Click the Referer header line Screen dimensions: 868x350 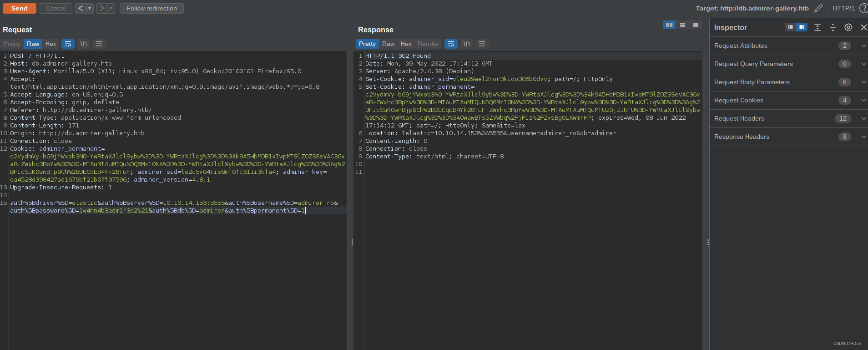tap(81, 110)
